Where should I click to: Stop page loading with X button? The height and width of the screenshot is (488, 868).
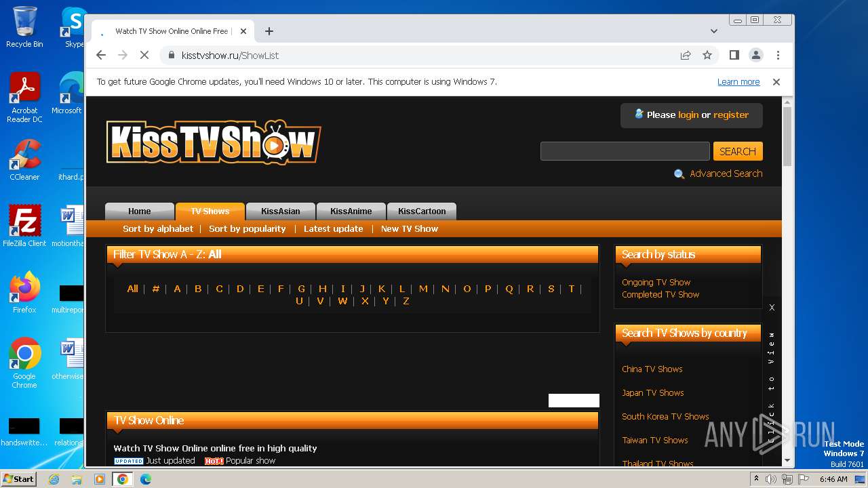pos(144,56)
